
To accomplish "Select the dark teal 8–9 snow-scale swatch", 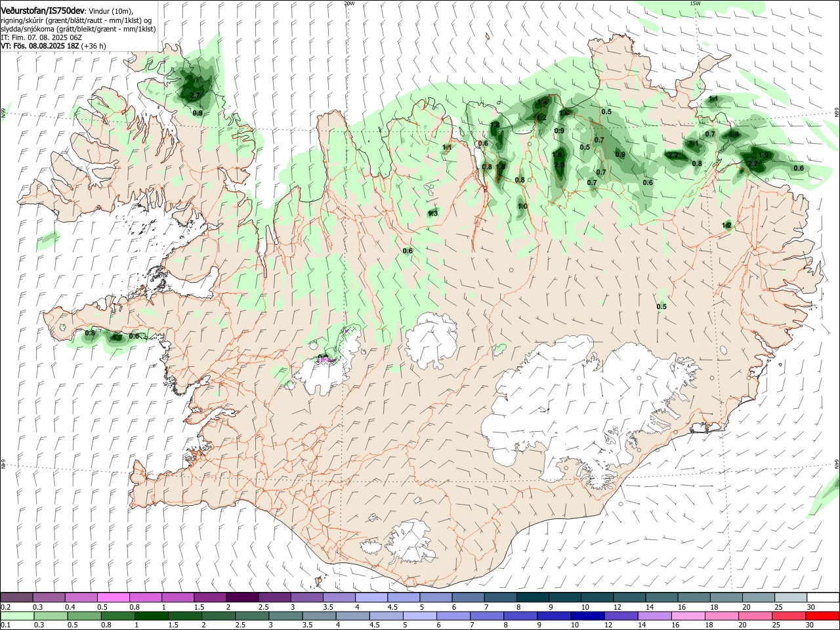I will point(532,598).
